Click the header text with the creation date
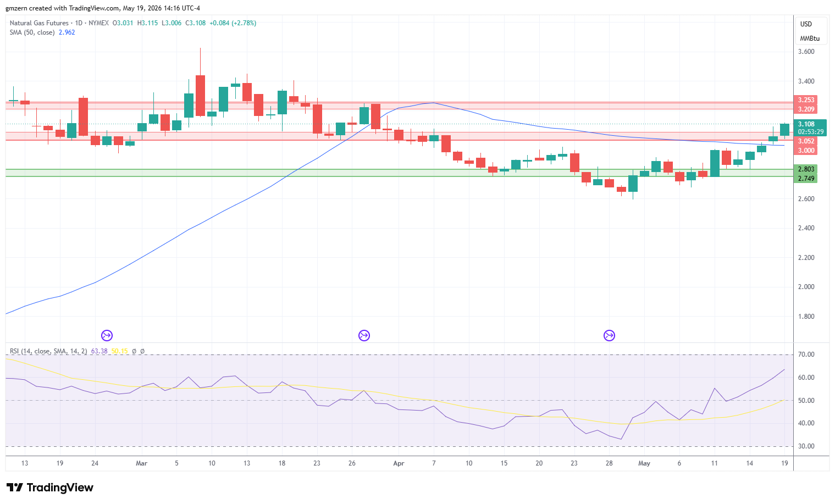The width and height of the screenshot is (835, 504). (x=103, y=8)
